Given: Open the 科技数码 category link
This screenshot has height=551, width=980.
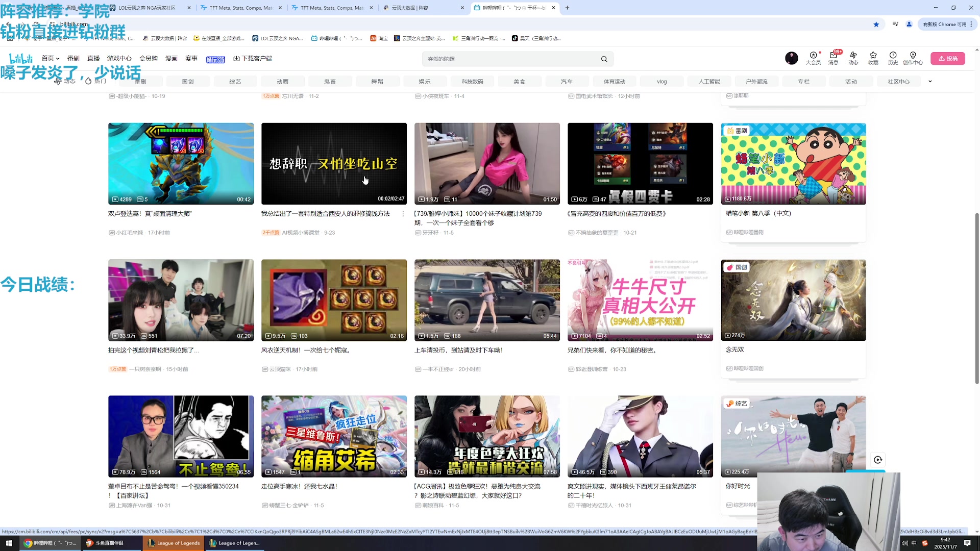Looking at the screenshot, I should point(472,82).
